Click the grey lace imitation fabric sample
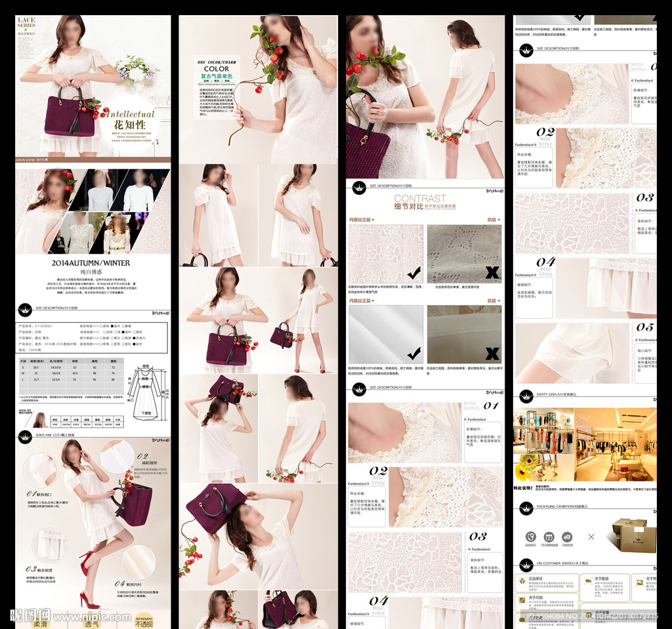 (464, 254)
